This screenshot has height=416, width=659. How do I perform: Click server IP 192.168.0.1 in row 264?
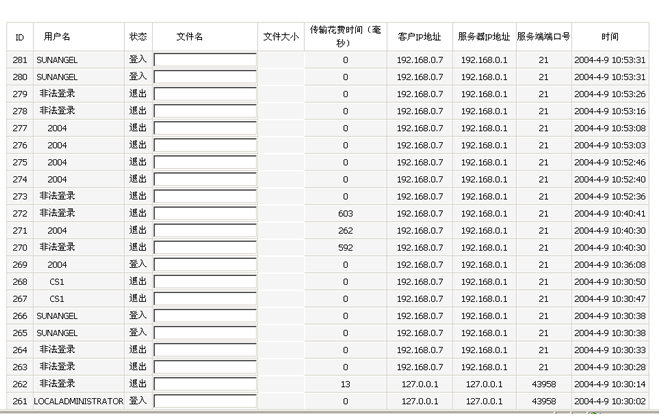click(484, 350)
